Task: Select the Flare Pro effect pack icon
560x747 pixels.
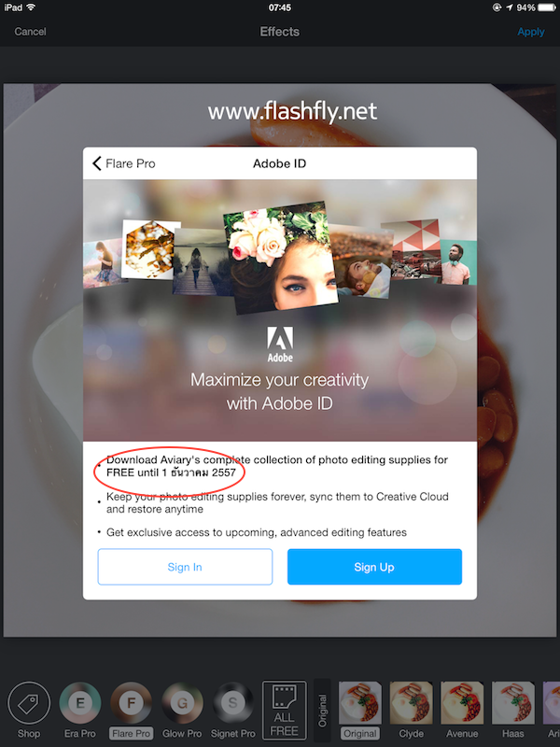Action: 131,702
